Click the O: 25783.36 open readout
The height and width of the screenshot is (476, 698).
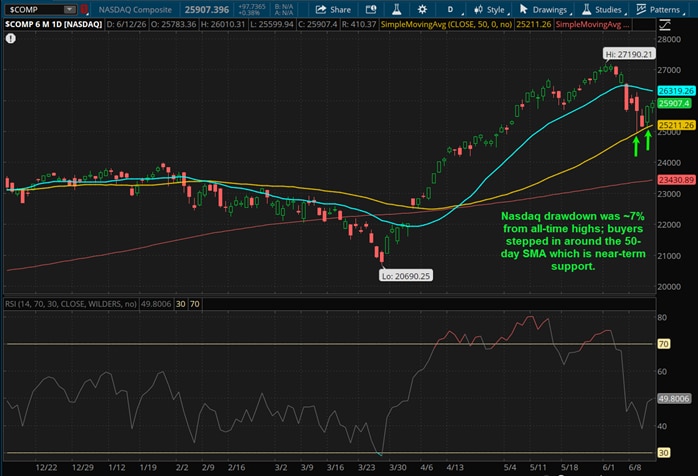pyautogui.click(x=174, y=24)
